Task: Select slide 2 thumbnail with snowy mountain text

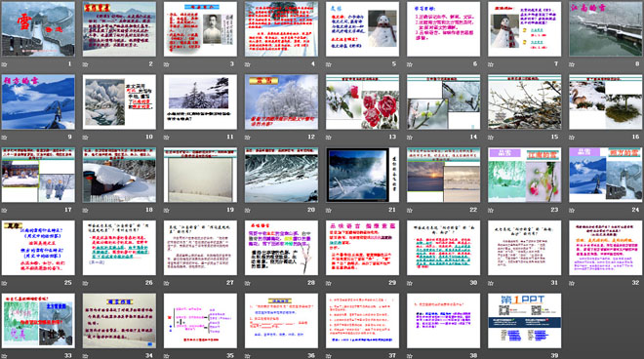Action: pyautogui.click(x=119, y=28)
